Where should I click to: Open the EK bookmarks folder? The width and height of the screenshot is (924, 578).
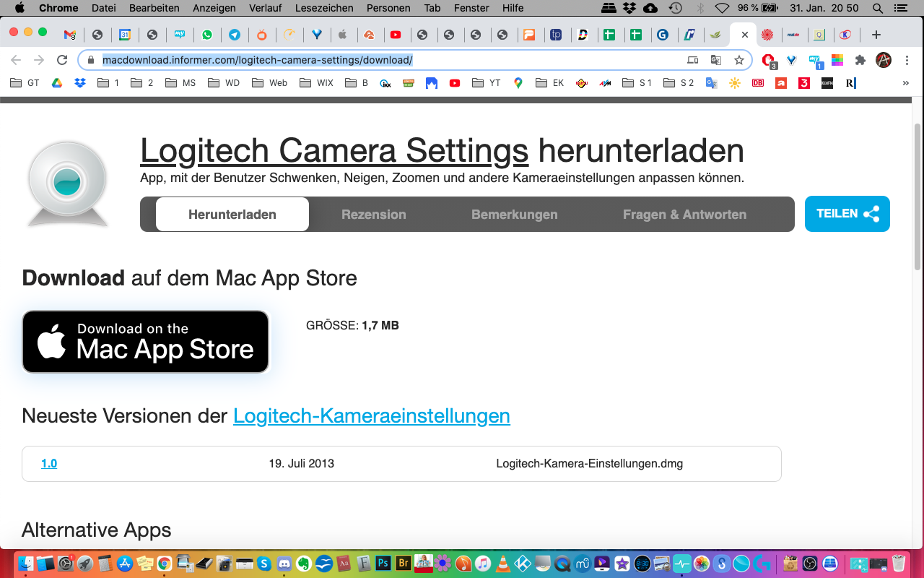(x=549, y=83)
